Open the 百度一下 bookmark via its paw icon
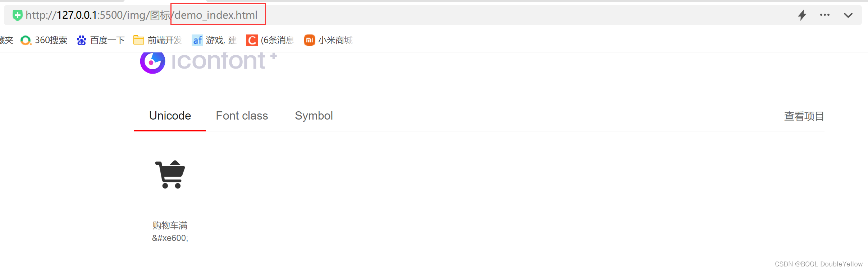Image resolution: width=868 pixels, height=270 pixels. click(82, 40)
